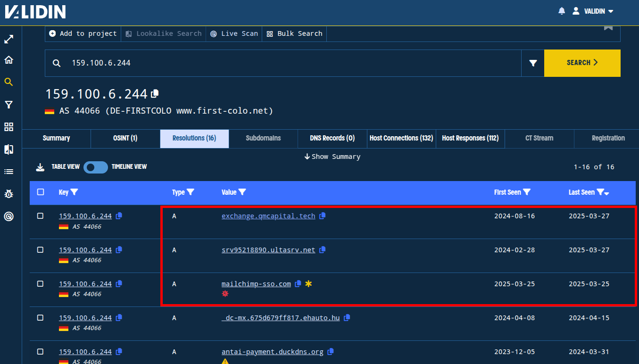
Task: Copy the key IP in mailchimp-sso.com row
Action: [119, 284]
